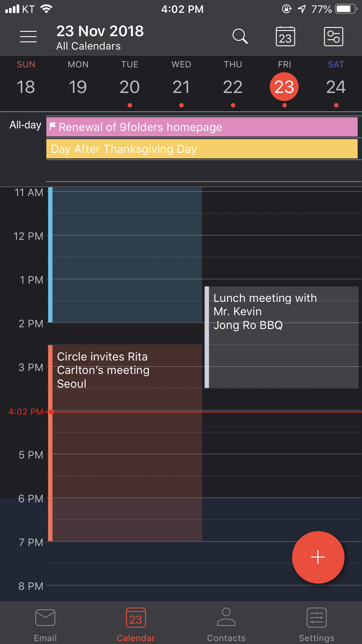Viewport: 362px width, 644px height.
Task: Select Sunday 18 in week strip
Action: (26, 83)
